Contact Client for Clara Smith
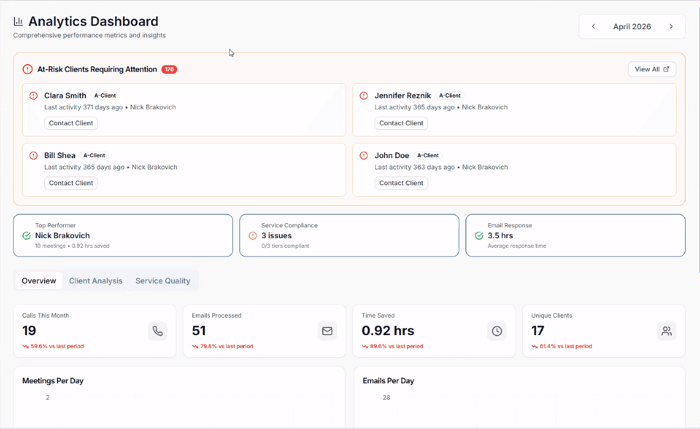Viewport: 700px width, 429px height. pyautogui.click(x=71, y=123)
